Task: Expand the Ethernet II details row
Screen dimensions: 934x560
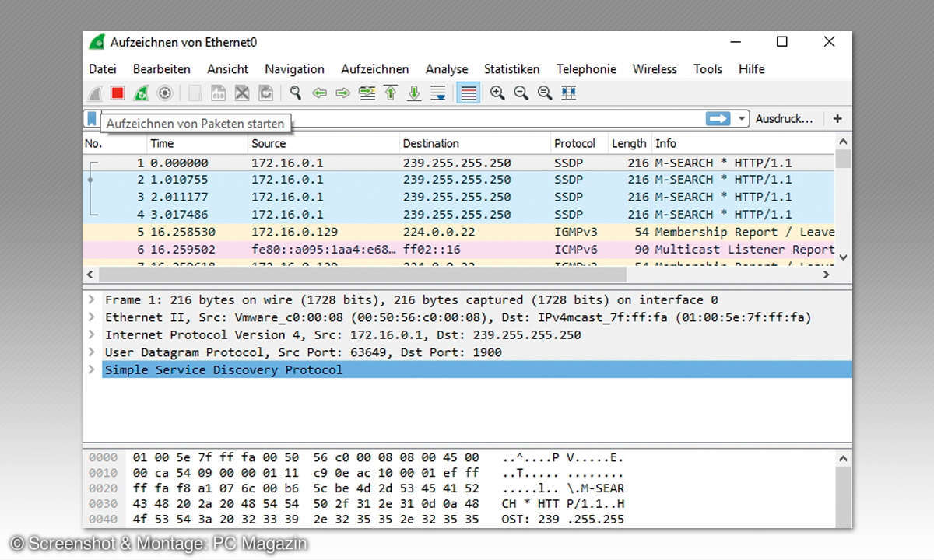Action: 92,317
